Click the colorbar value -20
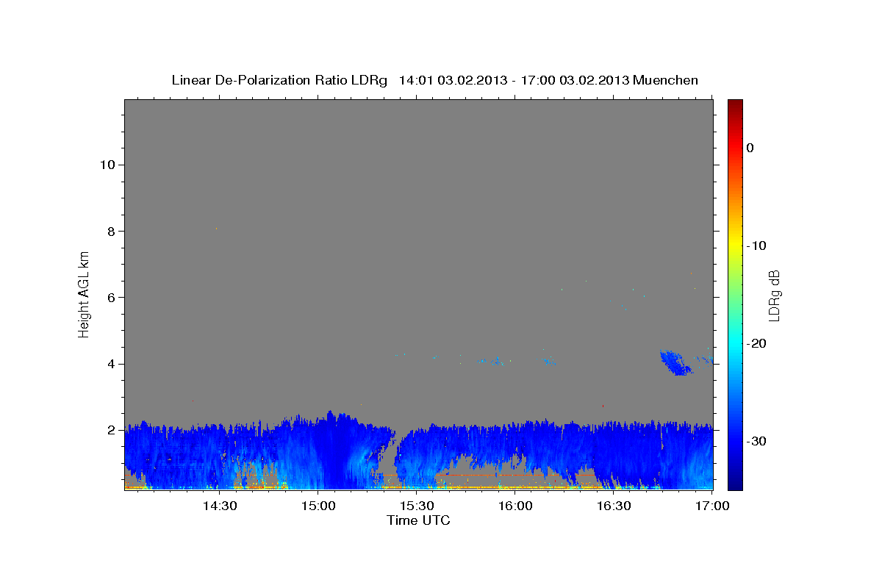This screenshot has height=588, width=882. (x=757, y=343)
